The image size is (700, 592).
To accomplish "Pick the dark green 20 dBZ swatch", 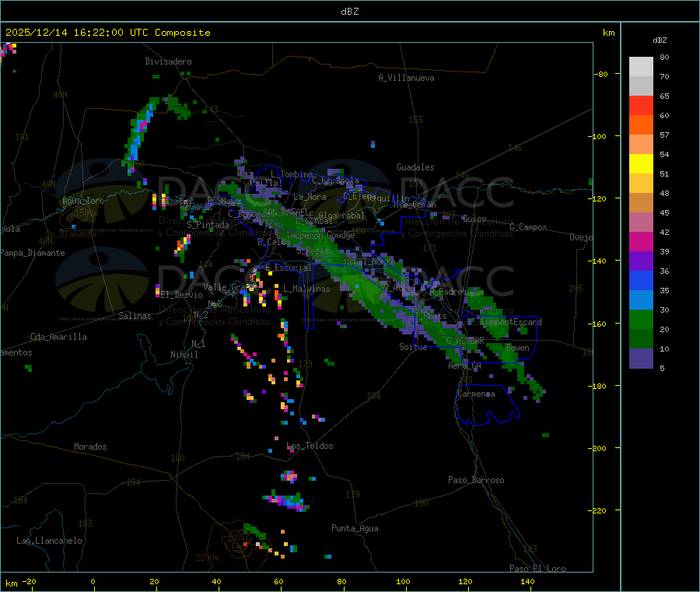I will point(641,339).
